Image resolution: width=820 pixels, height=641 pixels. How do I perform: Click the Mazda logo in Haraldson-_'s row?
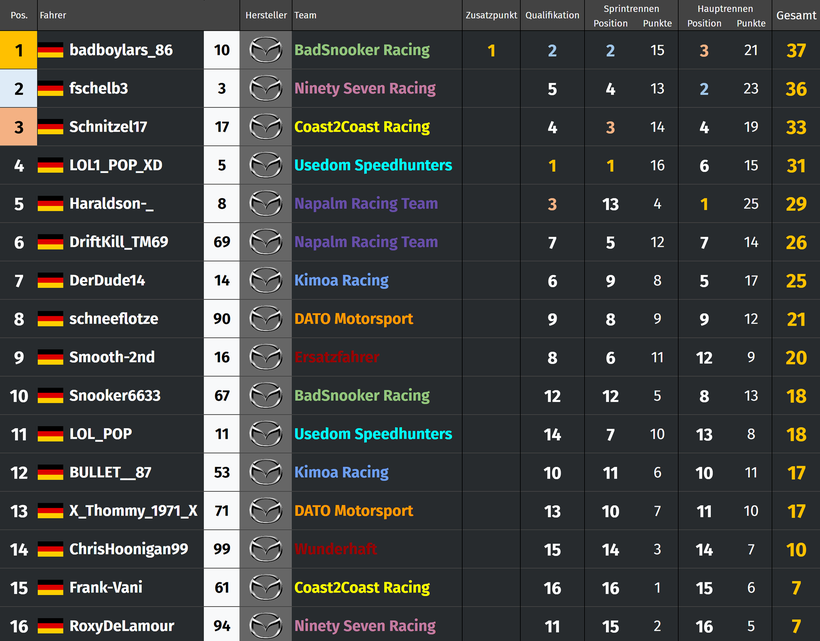[x=266, y=203]
